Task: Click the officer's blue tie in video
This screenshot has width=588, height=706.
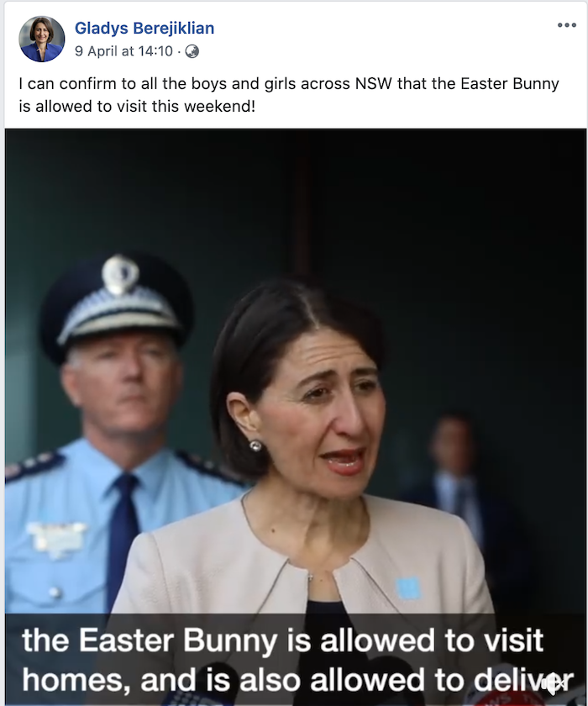Action: click(122, 540)
